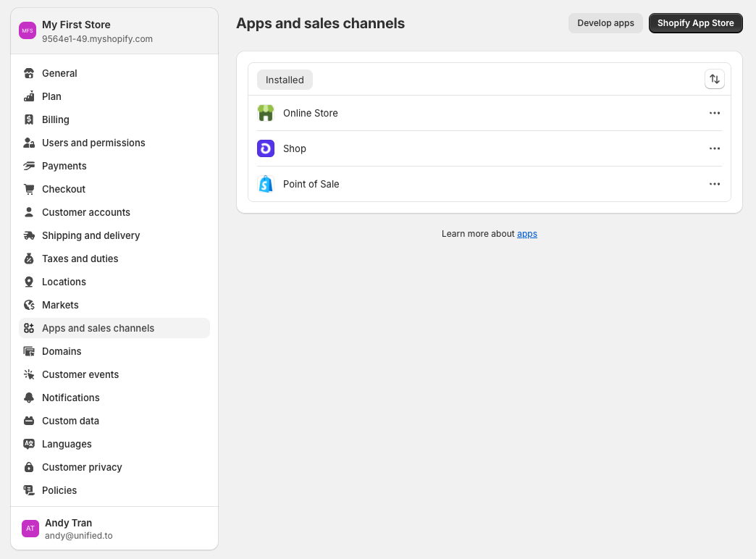Click the Plan chart icon
Viewport: 756px width, 559px height.
29,96
